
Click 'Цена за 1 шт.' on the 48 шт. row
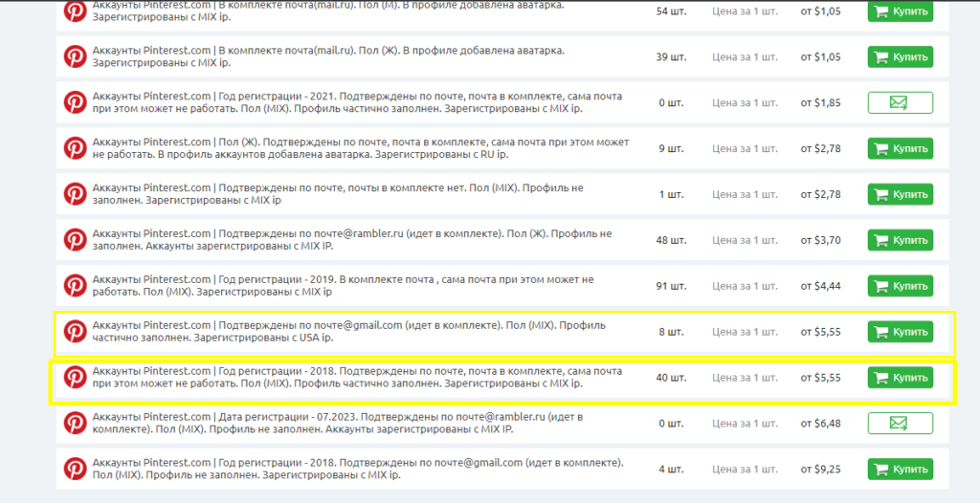point(745,240)
